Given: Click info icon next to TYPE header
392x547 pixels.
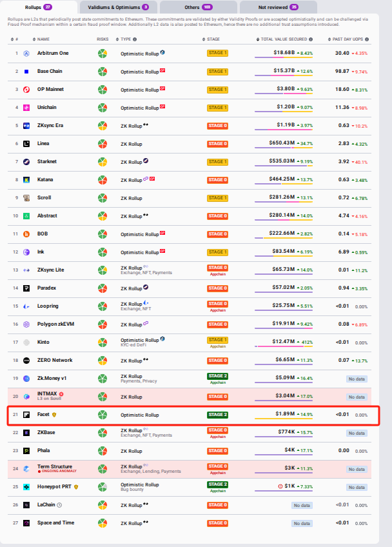Looking at the screenshot, I should [135, 39].
